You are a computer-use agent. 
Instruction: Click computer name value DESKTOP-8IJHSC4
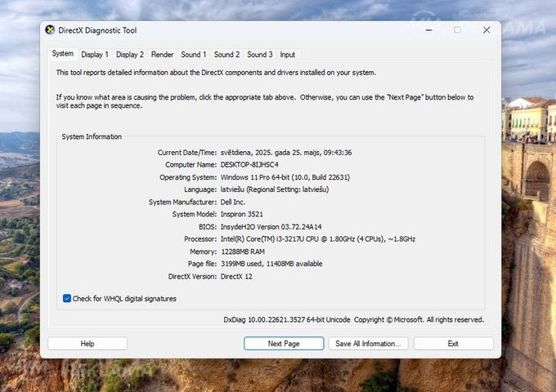point(249,165)
